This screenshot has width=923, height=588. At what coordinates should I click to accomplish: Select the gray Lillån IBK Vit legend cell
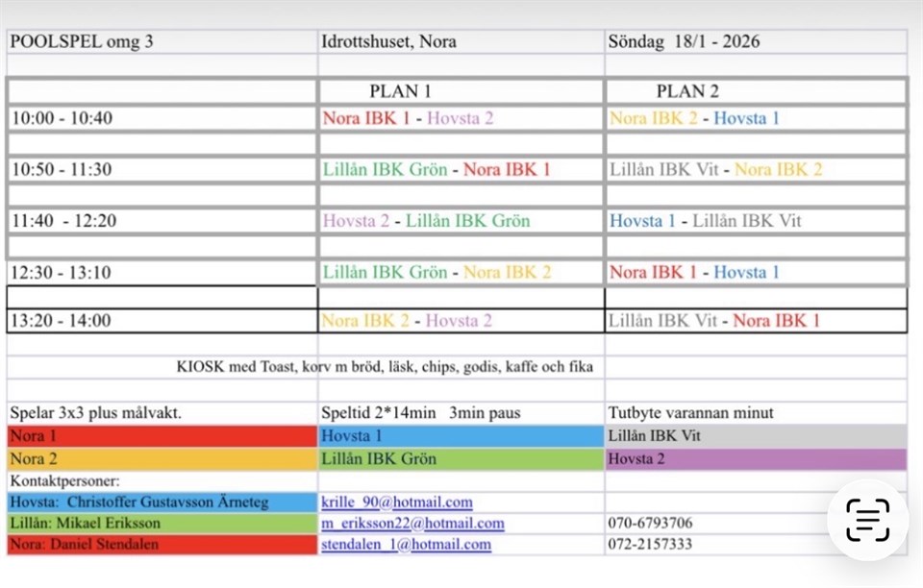(x=756, y=436)
